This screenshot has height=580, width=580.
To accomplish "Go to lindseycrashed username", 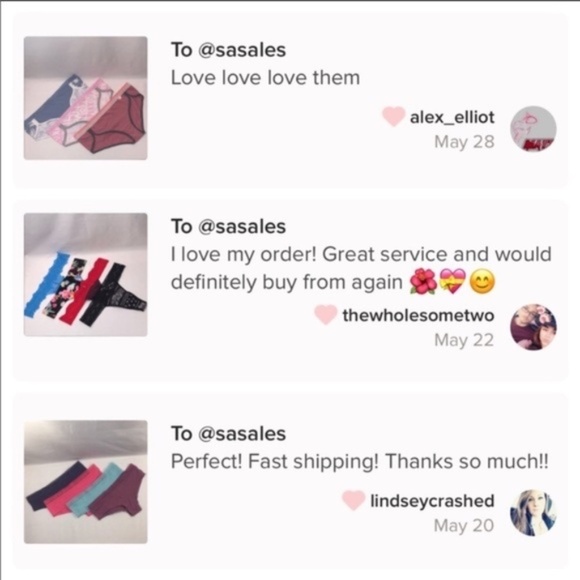I will (432, 501).
